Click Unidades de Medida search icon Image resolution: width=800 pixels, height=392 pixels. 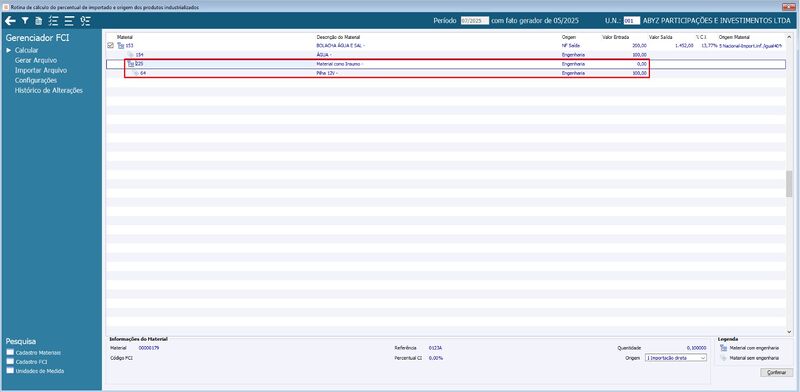(10, 371)
